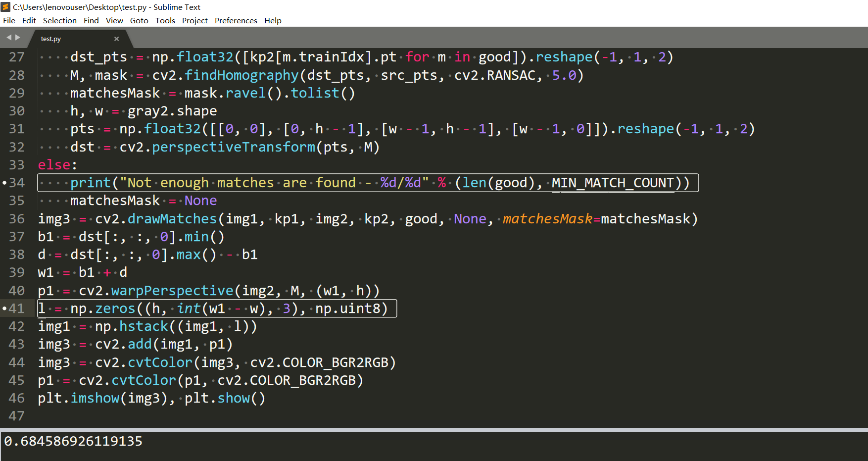This screenshot has width=868, height=461.
Task: Open the Goto menu
Action: (139, 20)
